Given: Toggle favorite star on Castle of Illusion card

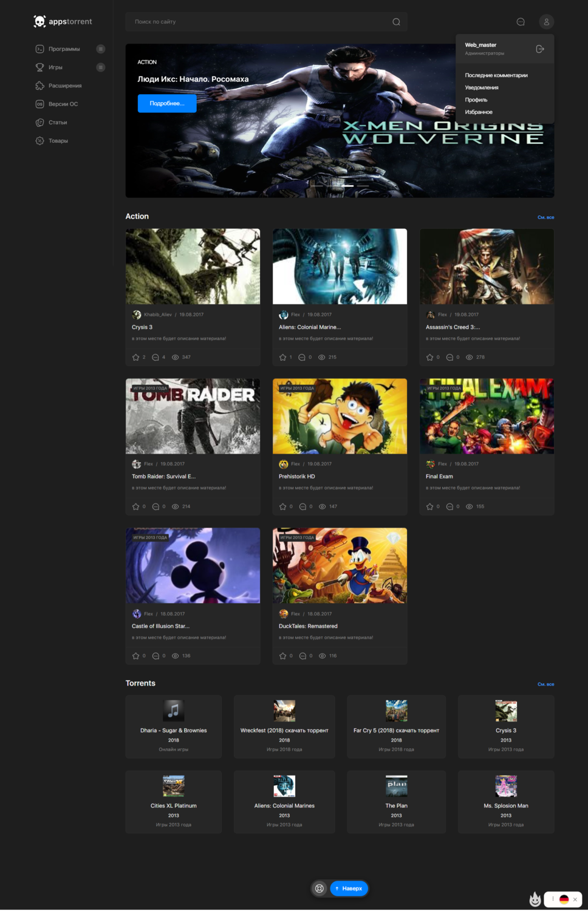Looking at the screenshot, I should pyautogui.click(x=135, y=656).
